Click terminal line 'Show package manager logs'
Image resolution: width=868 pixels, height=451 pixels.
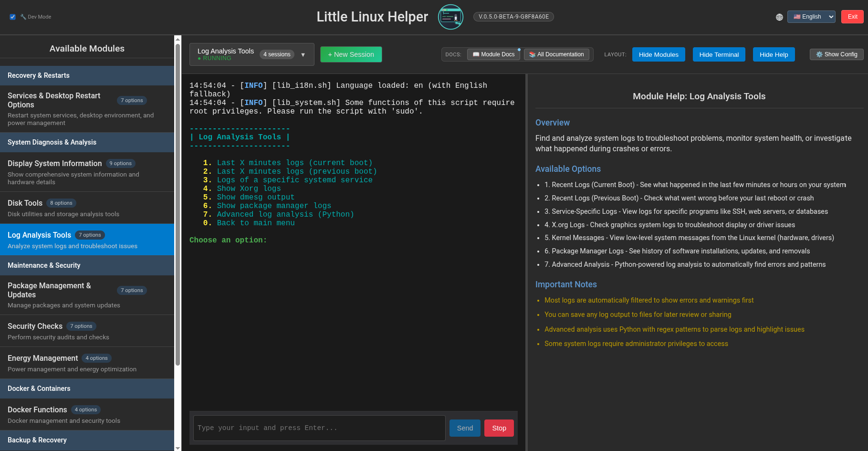pyautogui.click(x=274, y=206)
